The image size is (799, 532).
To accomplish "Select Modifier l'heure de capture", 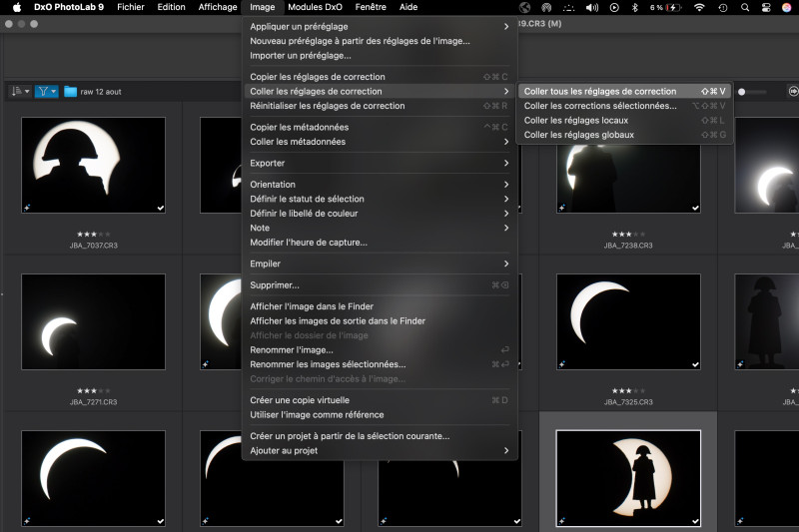I will click(380, 243).
